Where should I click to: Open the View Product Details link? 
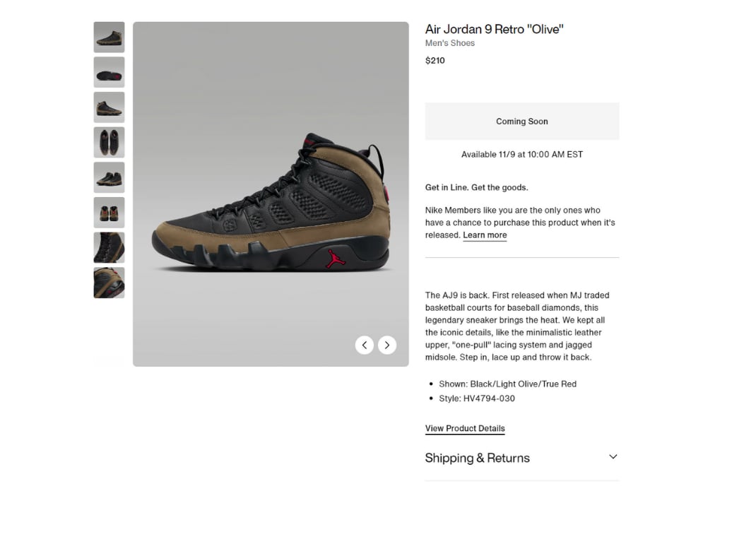465,428
